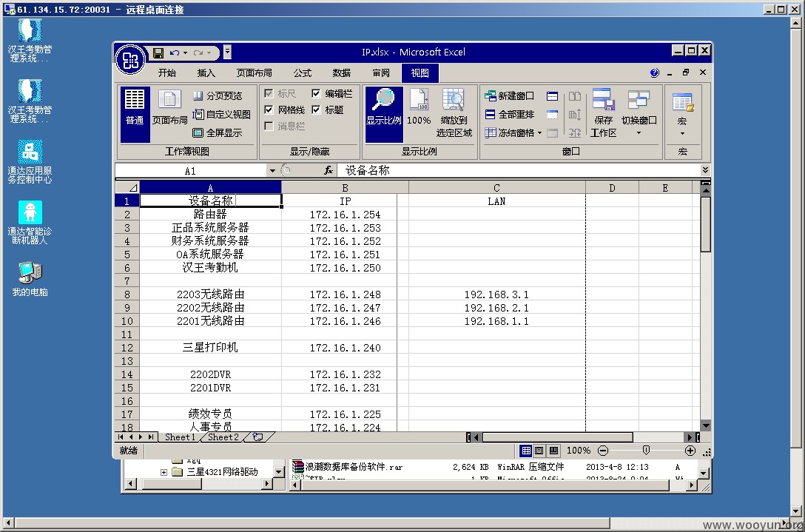Open a New Window (新建窗口)

pos(509,96)
